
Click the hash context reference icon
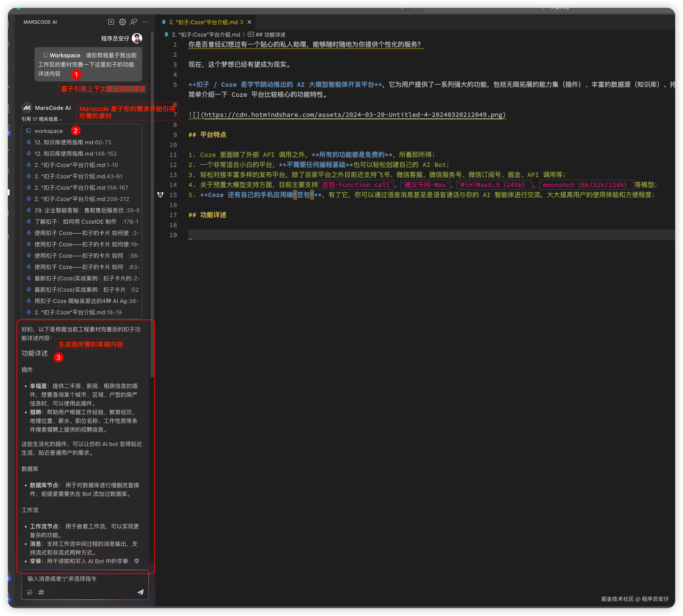41,592
